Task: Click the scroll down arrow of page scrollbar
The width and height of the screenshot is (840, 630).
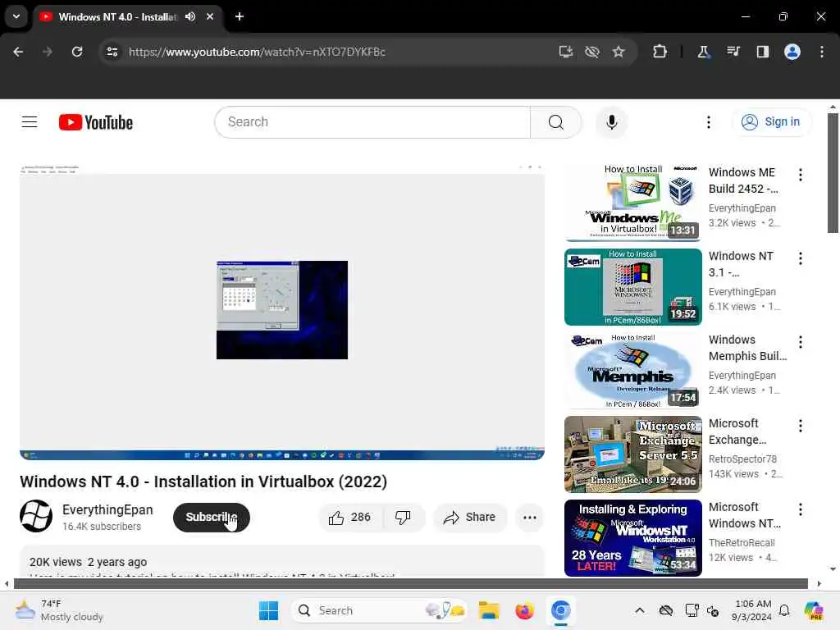Action: [833, 569]
